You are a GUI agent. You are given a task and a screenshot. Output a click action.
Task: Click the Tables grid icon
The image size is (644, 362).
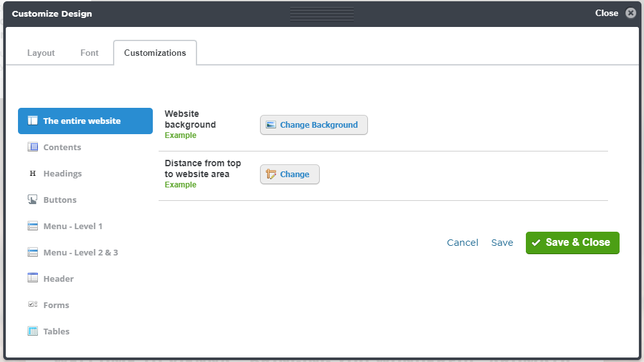click(33, 331)
